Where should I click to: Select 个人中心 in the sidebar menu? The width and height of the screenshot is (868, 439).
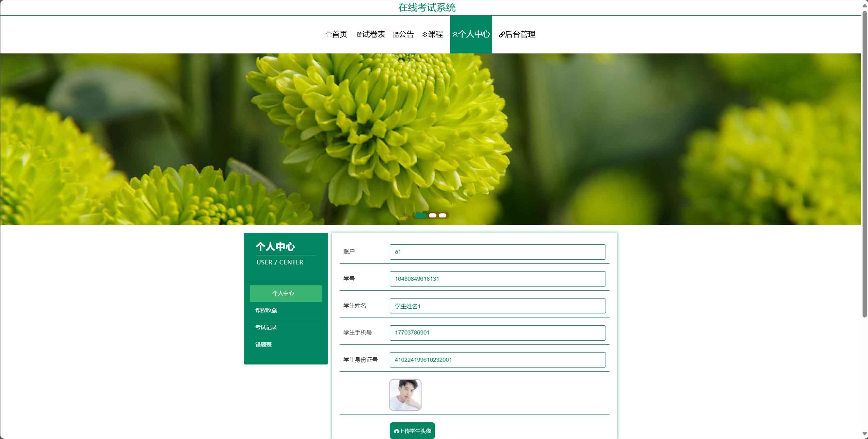(286, 293)
